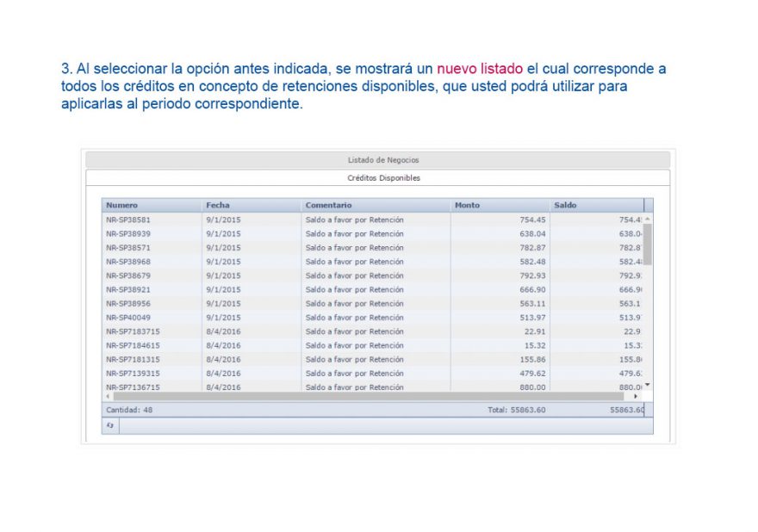This screenshot has width=758, height=532.
Task: Select row NR-SP7183715
Action: point(373,332)
